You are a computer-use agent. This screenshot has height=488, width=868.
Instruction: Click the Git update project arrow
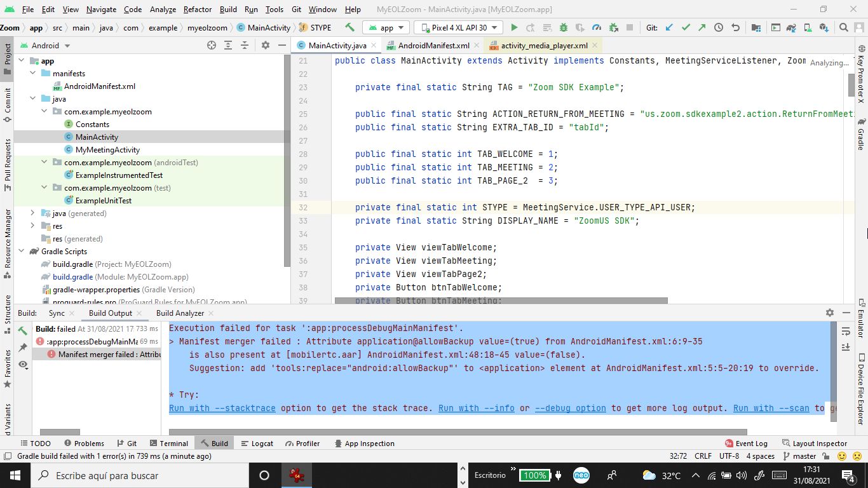[x=669, y=27]
